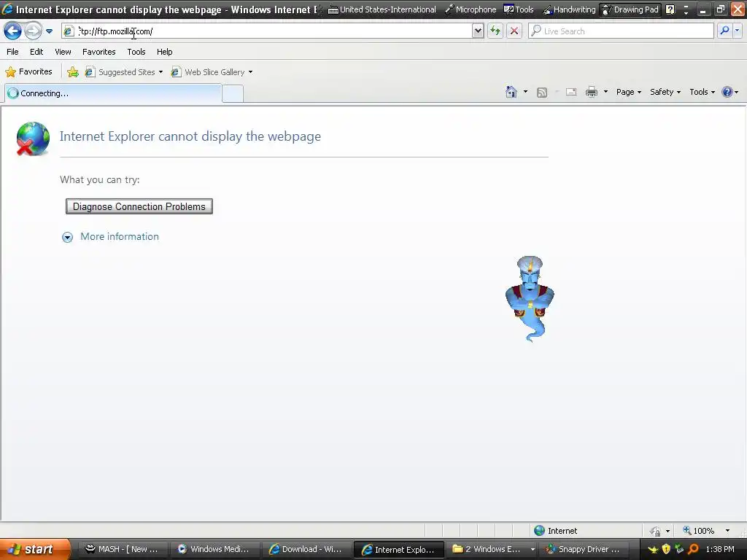Go back with the Back arrow button
747x560 pixels.
click(x=13, y=31)
